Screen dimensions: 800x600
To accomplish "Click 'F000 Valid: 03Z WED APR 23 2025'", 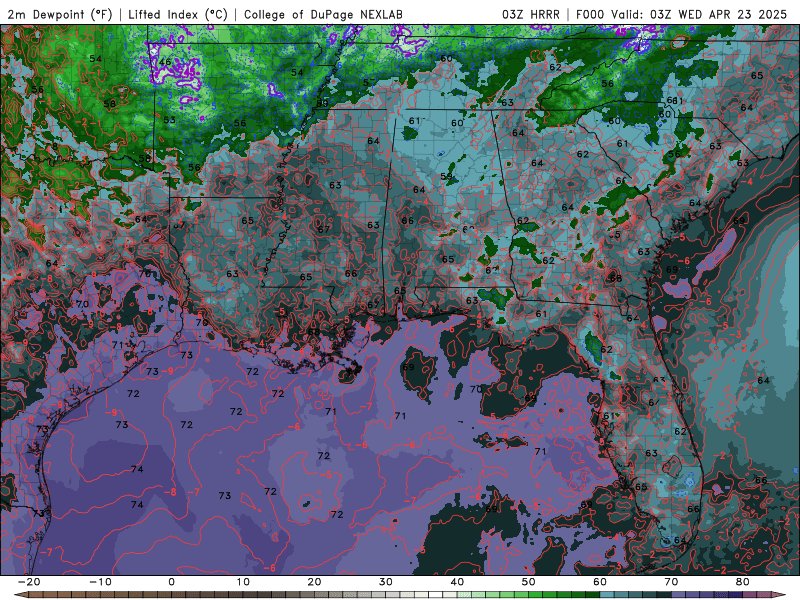I will tap(682, 15).
